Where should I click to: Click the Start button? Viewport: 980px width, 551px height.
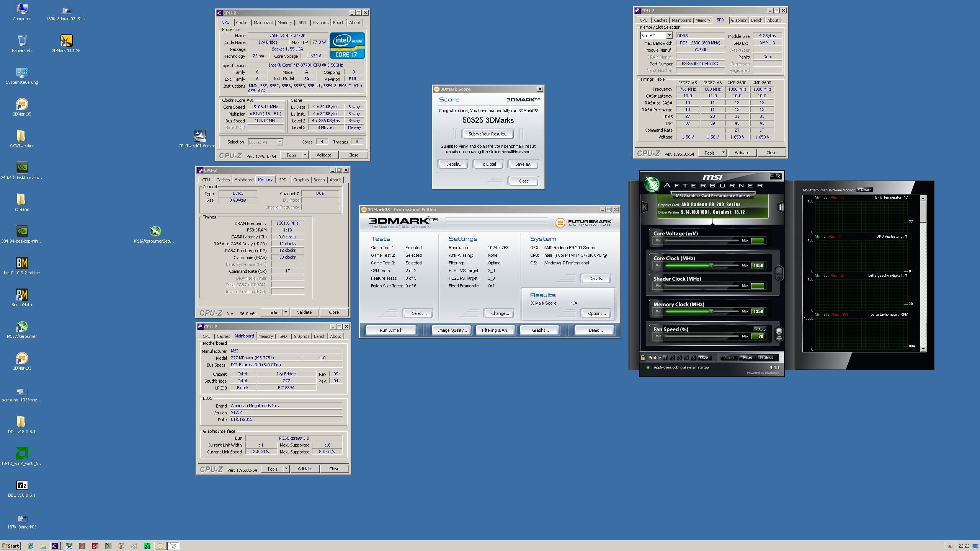10,546
